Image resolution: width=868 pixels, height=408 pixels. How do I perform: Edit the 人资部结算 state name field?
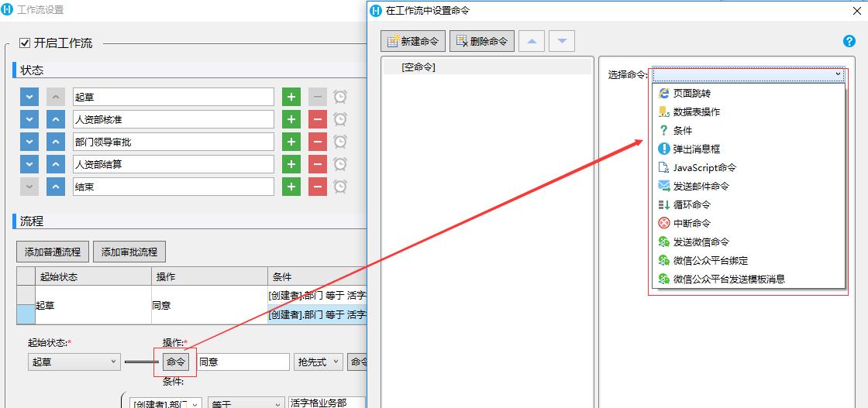174,164
